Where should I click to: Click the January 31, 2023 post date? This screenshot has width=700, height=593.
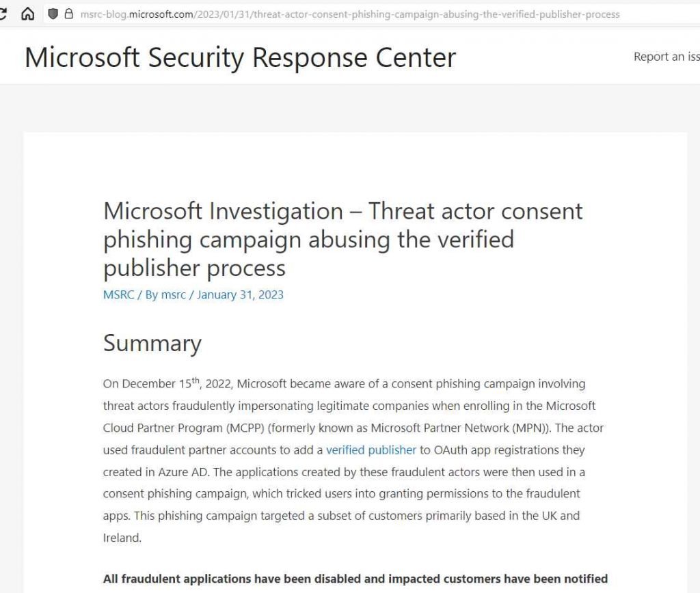coord(240,295)
